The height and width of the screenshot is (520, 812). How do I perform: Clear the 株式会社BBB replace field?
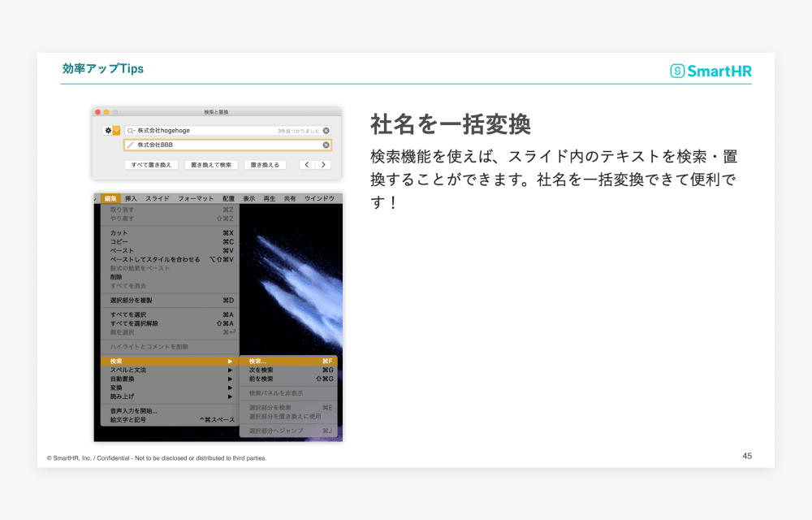(x=326, y=145)
